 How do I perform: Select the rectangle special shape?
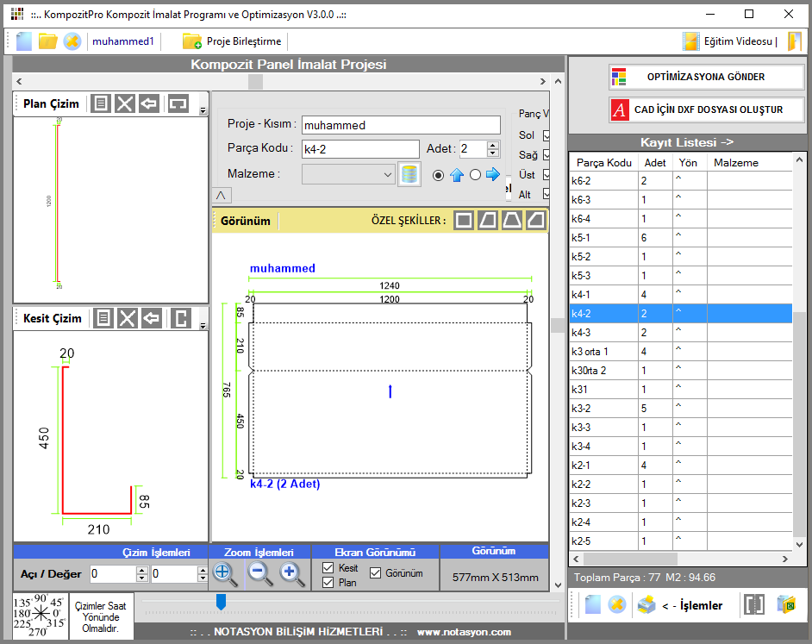point(464,221)
